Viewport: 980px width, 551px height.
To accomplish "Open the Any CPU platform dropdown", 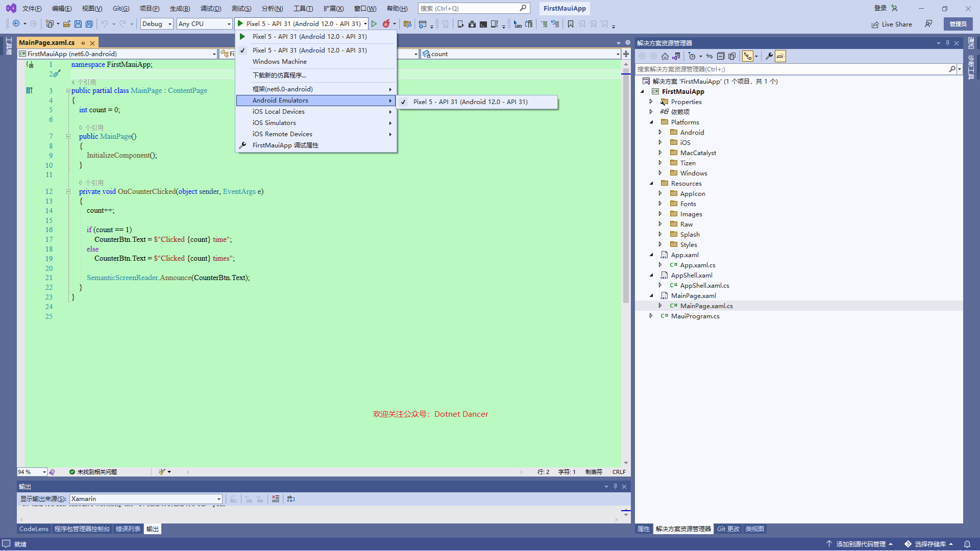I will [x=204, y=24].
